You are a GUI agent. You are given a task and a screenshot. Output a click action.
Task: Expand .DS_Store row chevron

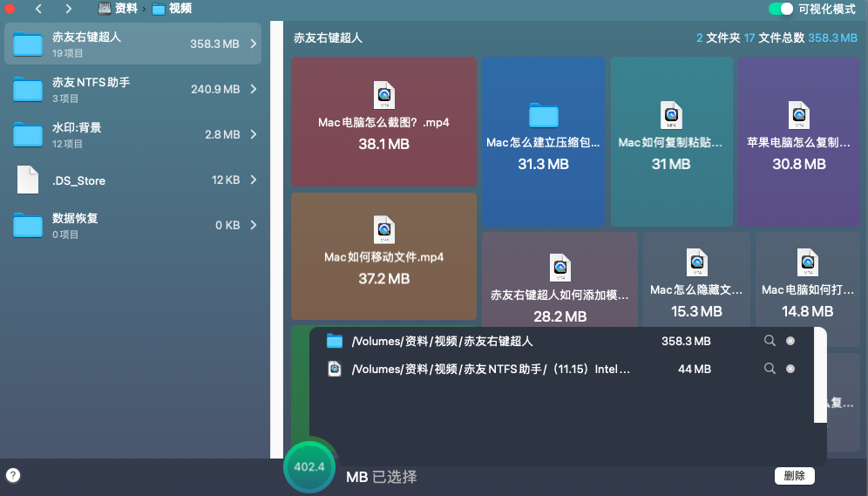254,180
